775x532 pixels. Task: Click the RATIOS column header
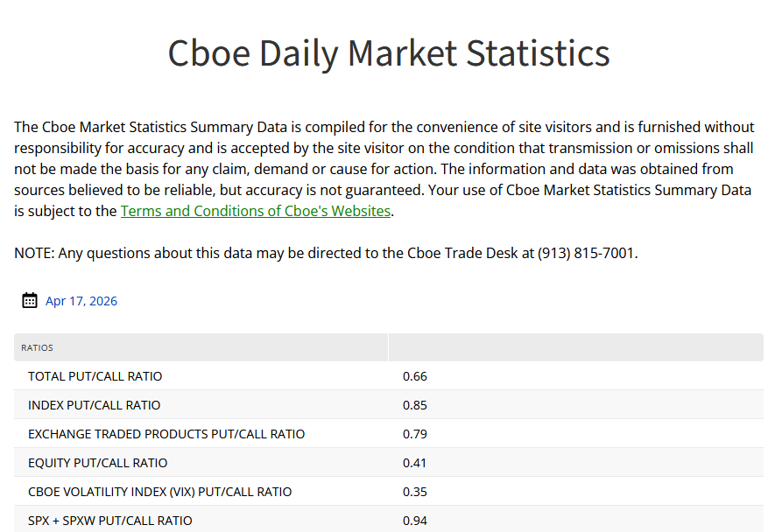[x=38, y=348]
